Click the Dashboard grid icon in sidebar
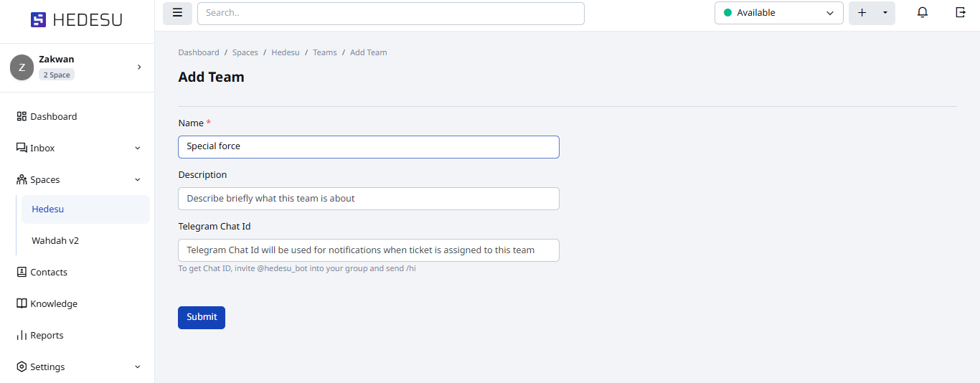Viewport: 980px width, 383px height. pyautogui.click(x=22, y=116)
